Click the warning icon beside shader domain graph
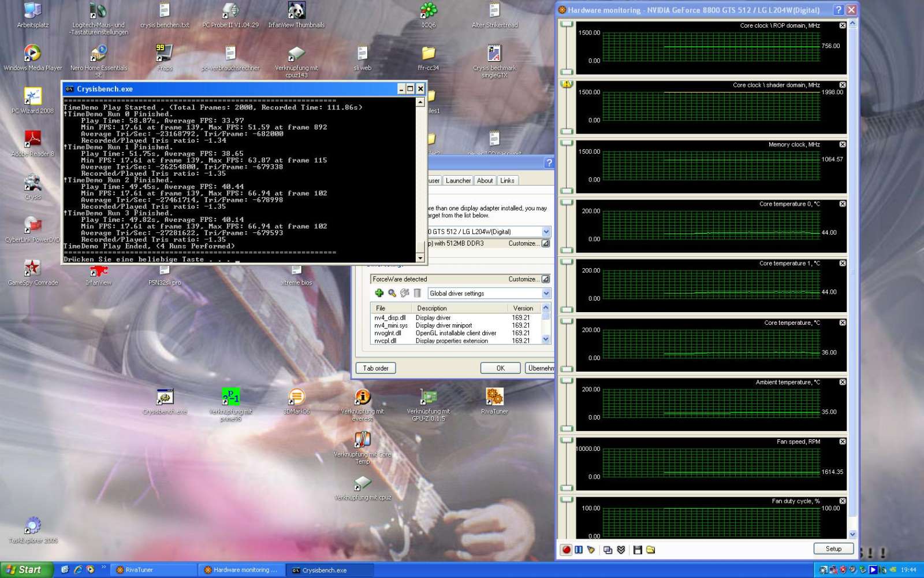This screenshot has height=578, width=924. [x=567, y=84]
